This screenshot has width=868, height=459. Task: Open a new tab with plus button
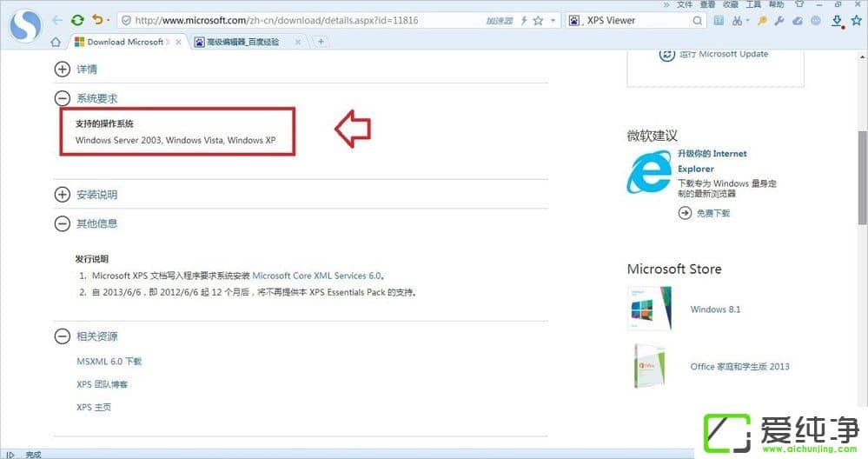pos(321,42)
